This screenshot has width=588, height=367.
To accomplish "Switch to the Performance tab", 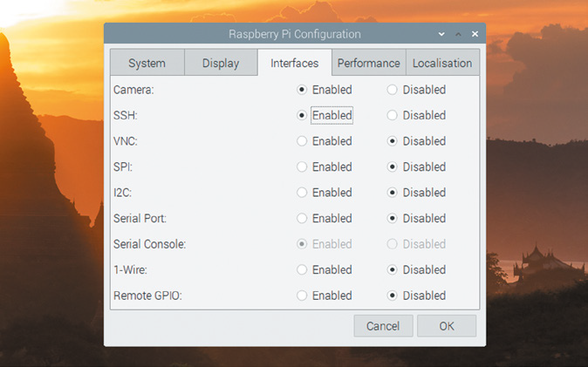I will pyautogui.click(x=368, y=63).
